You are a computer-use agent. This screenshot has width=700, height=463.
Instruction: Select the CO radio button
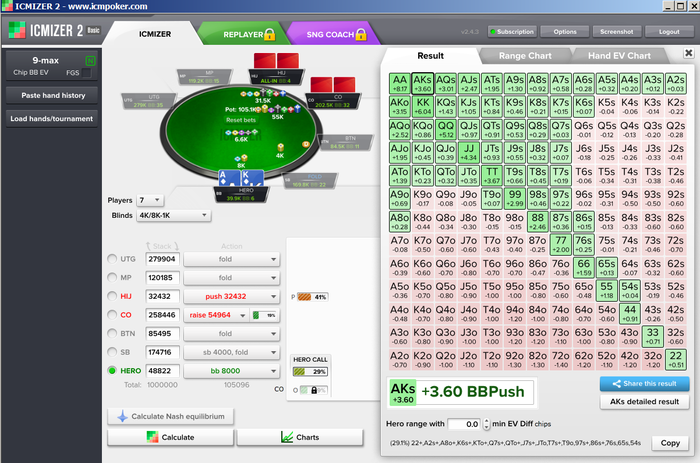[x=112, y=315]
